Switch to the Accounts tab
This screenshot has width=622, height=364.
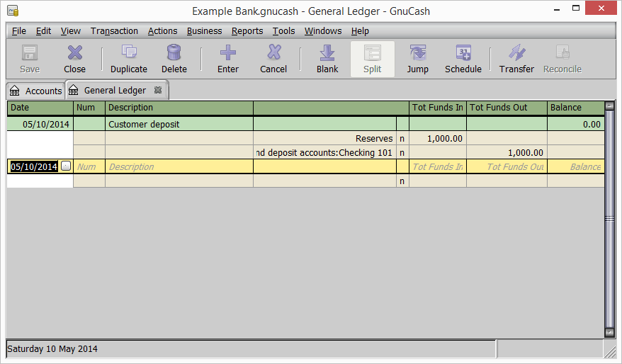click(36, 91)
